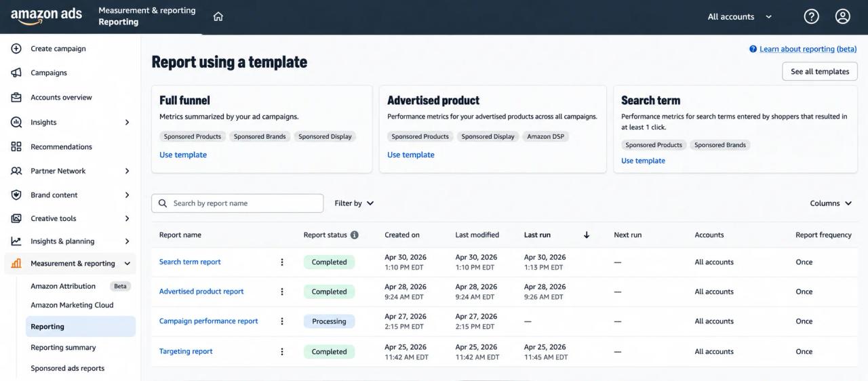Click the Insights & planning line chart icon
This screenshot has height=381, width=868.
click(16, 241)
